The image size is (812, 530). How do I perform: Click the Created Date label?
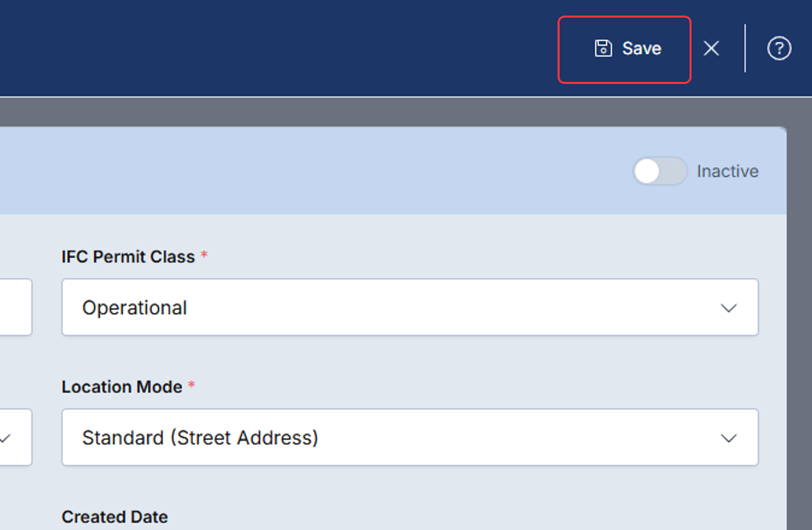(x=114, y=517)
